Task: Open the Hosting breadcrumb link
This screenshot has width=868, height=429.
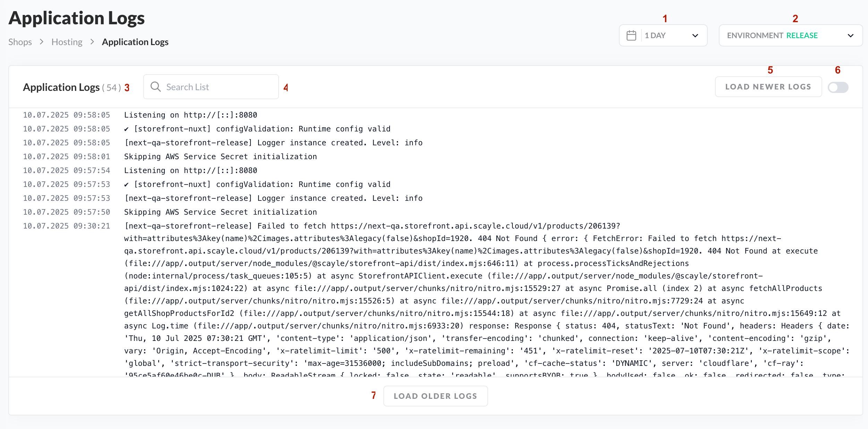Action: (x=67, y=42)
